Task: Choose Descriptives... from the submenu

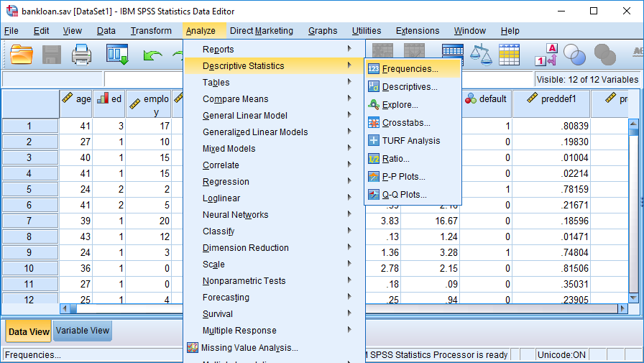Action: tap(413, 87)
